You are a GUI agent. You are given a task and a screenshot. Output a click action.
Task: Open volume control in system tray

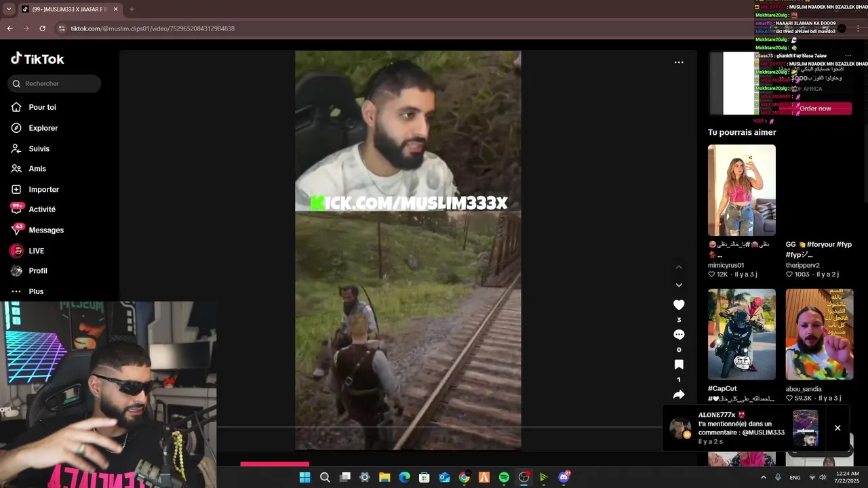pyautogui.click(x=823, y=477)
